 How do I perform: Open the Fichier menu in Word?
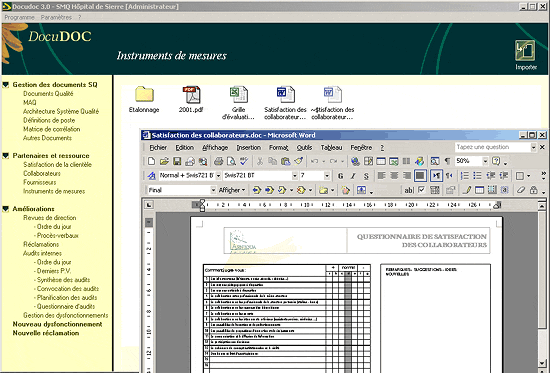pos(158,147)
